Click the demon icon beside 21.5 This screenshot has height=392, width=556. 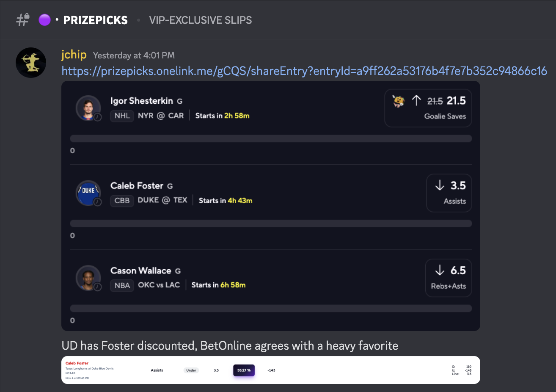tap(398, 101)
